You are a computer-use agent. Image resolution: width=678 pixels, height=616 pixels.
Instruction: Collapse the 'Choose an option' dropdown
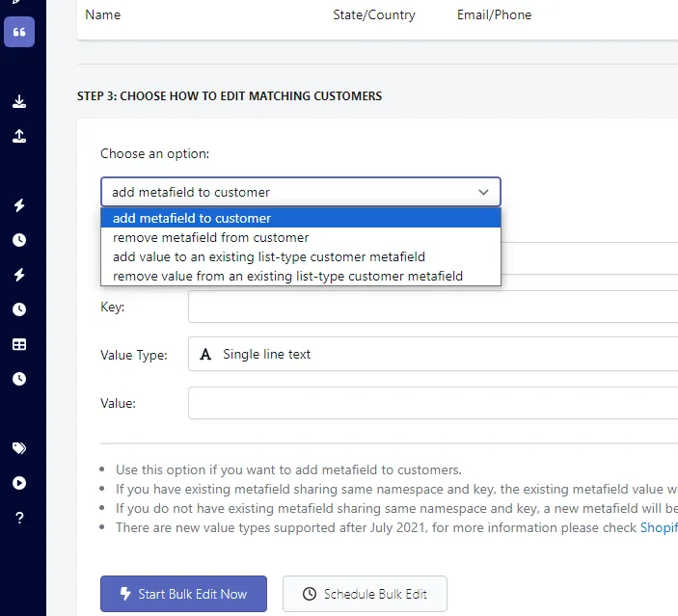click(x=301, y=192)
